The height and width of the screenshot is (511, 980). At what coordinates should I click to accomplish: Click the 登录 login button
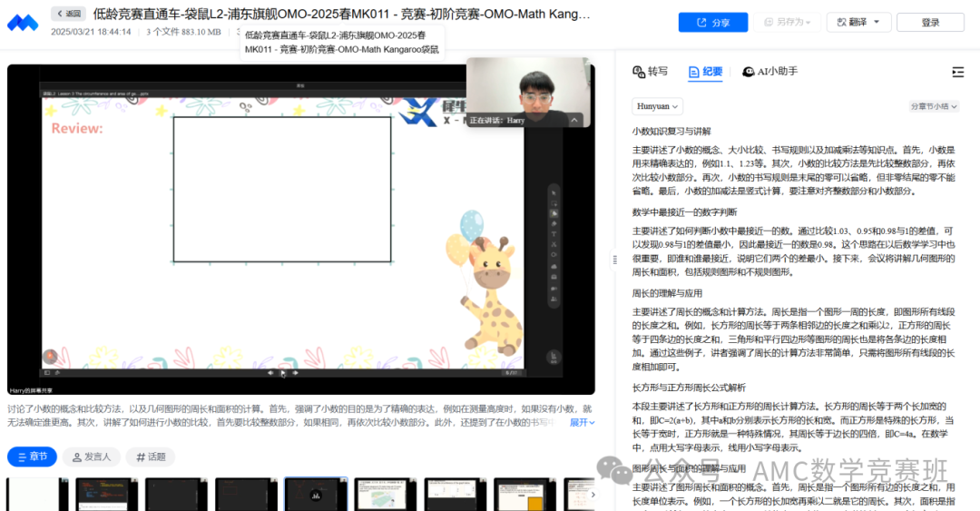click(x=930, y=23)
